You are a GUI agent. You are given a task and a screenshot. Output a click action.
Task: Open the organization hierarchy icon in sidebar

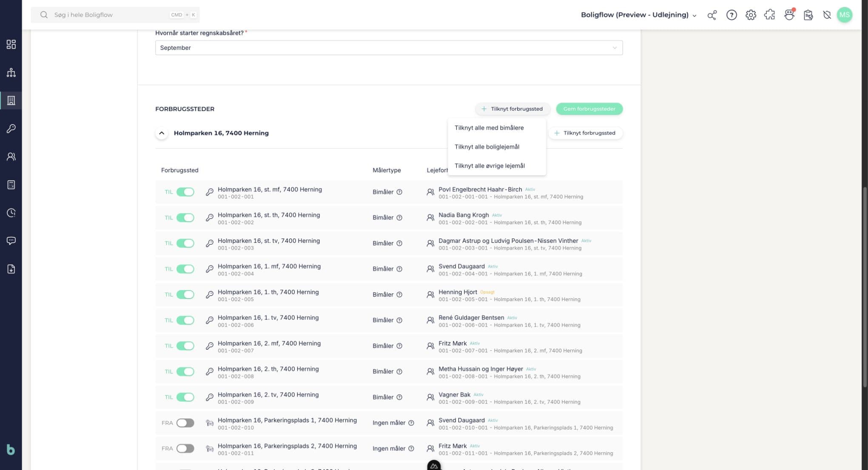[x=11, y=72]
